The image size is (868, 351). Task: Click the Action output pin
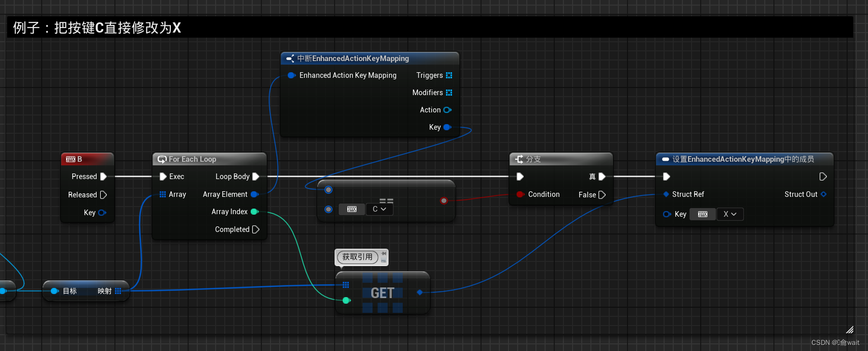447,110
